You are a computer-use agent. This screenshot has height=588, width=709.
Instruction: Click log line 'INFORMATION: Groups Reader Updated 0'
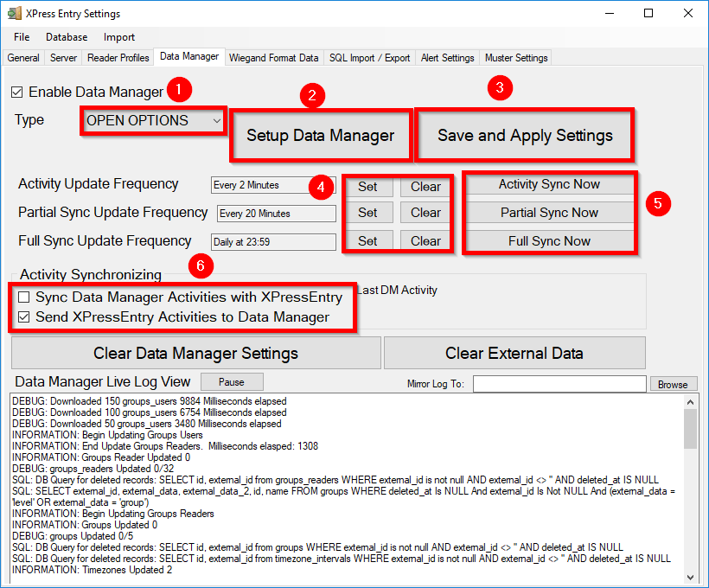coord(101,457)
